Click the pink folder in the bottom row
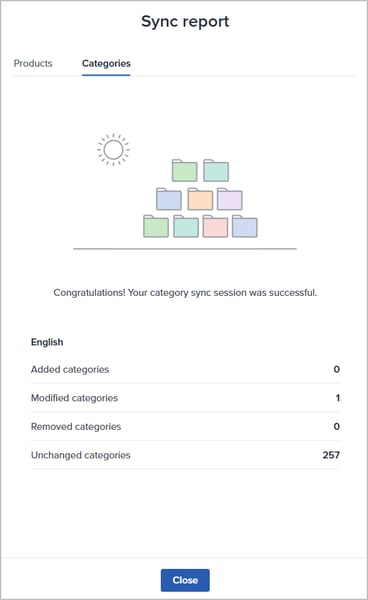Viewport: 368px width, 600px height. (215, 226)
